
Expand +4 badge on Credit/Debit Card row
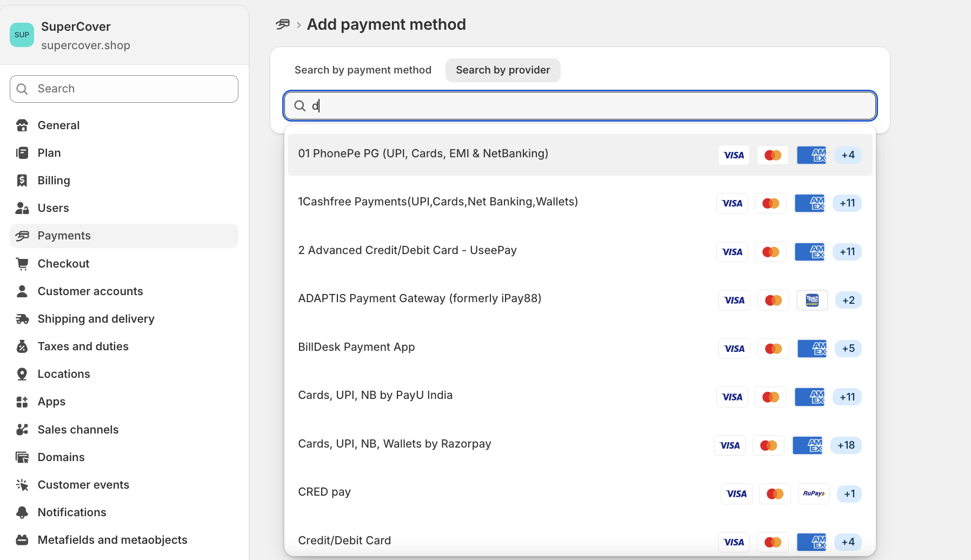(848, 542)
